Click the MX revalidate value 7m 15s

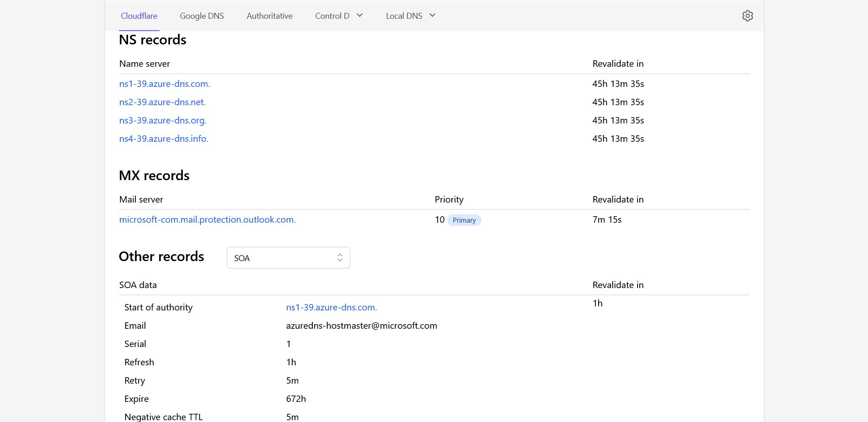pyautogui.click(x=607, y=219)
